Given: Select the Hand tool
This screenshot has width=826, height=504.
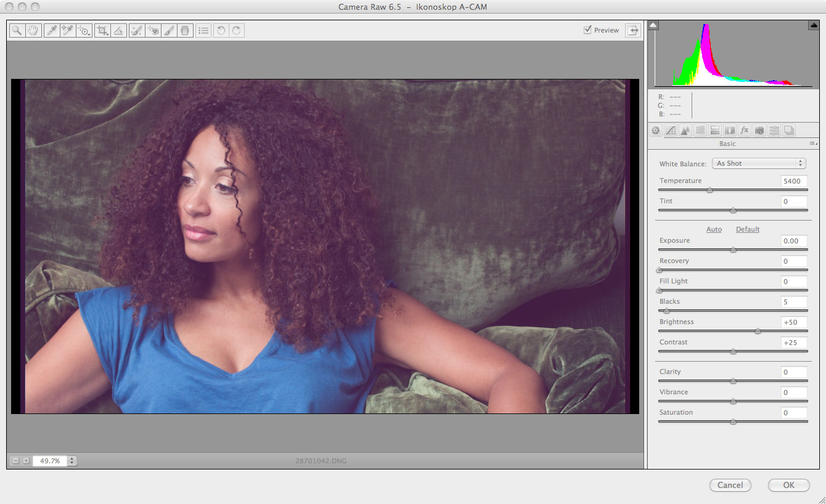Looking at the screenshot, I should point(33,30).
